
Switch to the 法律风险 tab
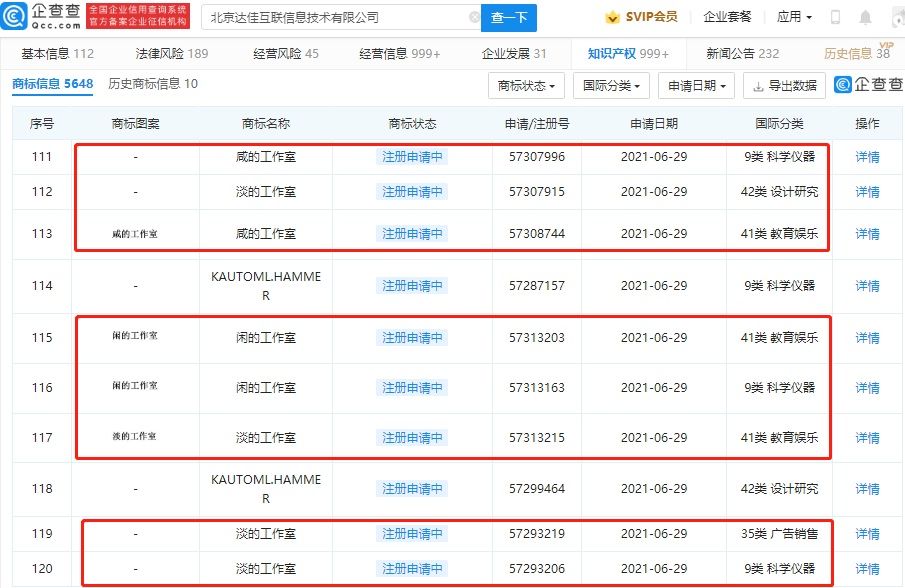[x=171, y=54]
